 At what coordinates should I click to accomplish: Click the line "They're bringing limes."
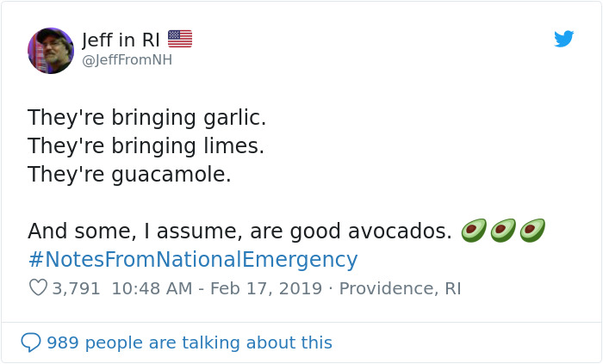click(146, 145)
